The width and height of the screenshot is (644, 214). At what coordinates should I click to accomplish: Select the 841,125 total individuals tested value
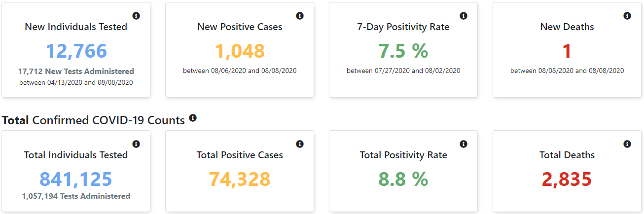click(76, 179)
